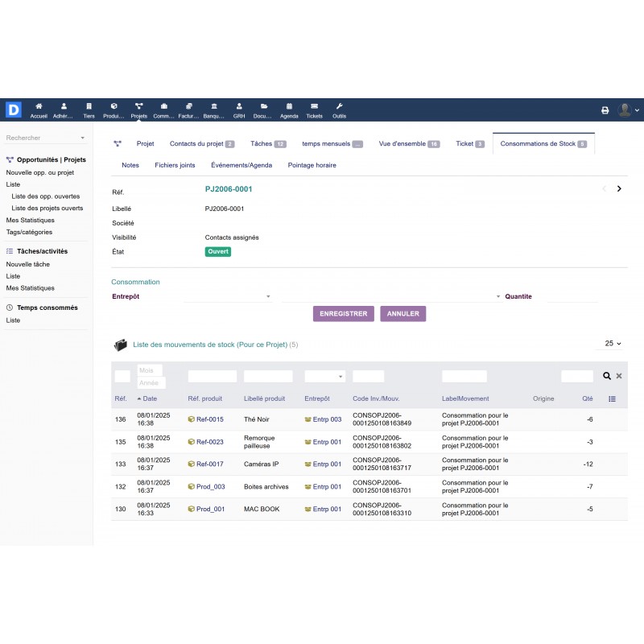
Task: Switch to the Tâches tab
Action: point(261,143)
